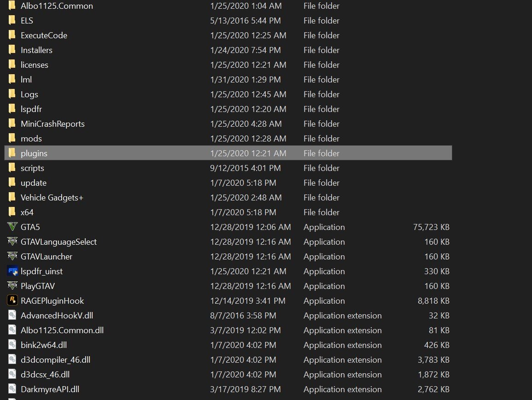
Task: Click the 1/25/2020 2:48 AM date of Vehicle Gadgets+
Action: 246,198
